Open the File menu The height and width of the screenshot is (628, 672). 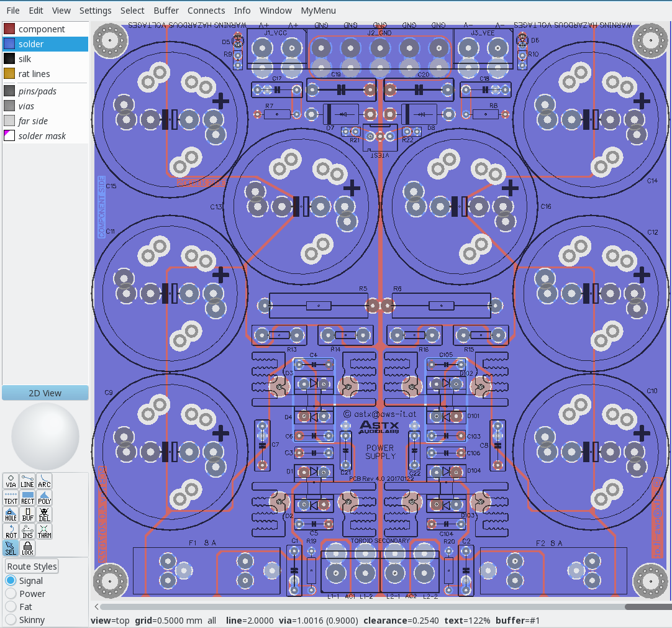click(13, 11)
